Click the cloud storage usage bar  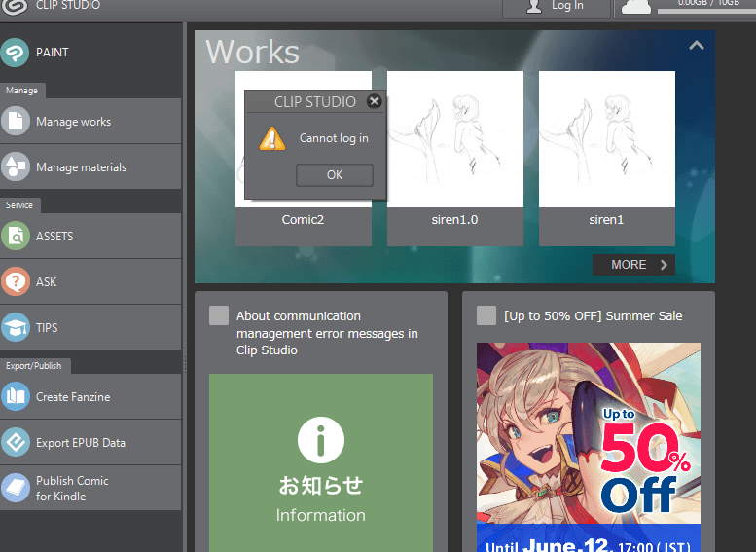pos(706,11)
